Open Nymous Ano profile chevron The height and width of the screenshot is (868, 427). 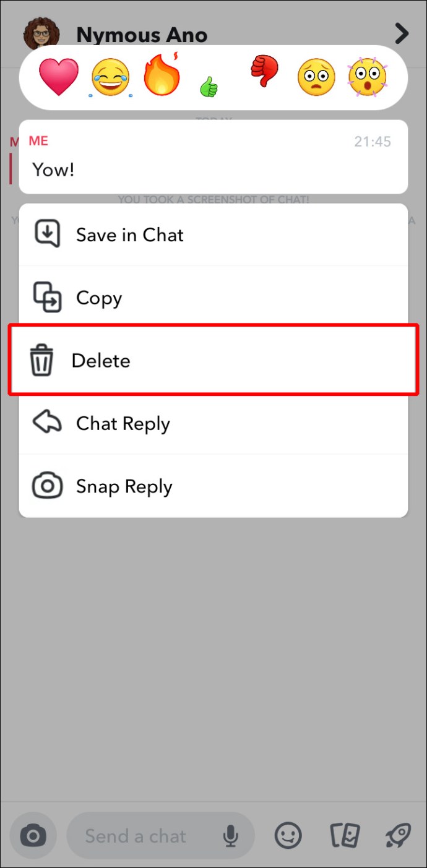402,33
